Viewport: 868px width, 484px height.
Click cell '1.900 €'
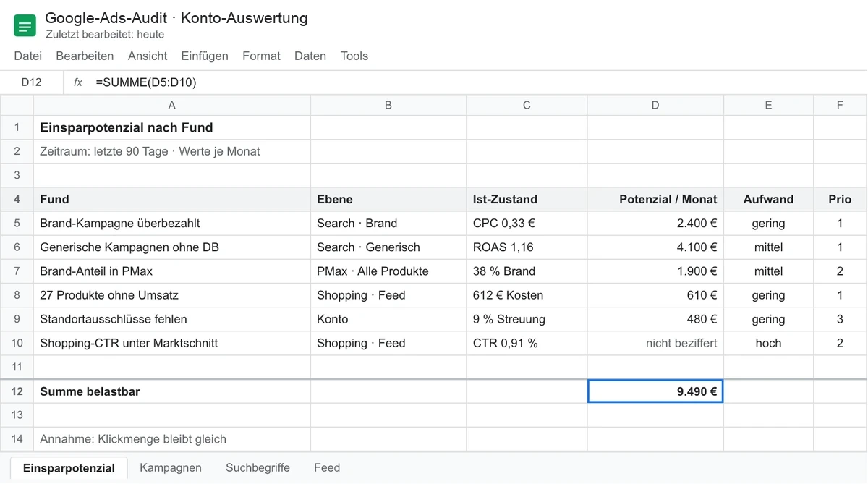click(655, 271)
